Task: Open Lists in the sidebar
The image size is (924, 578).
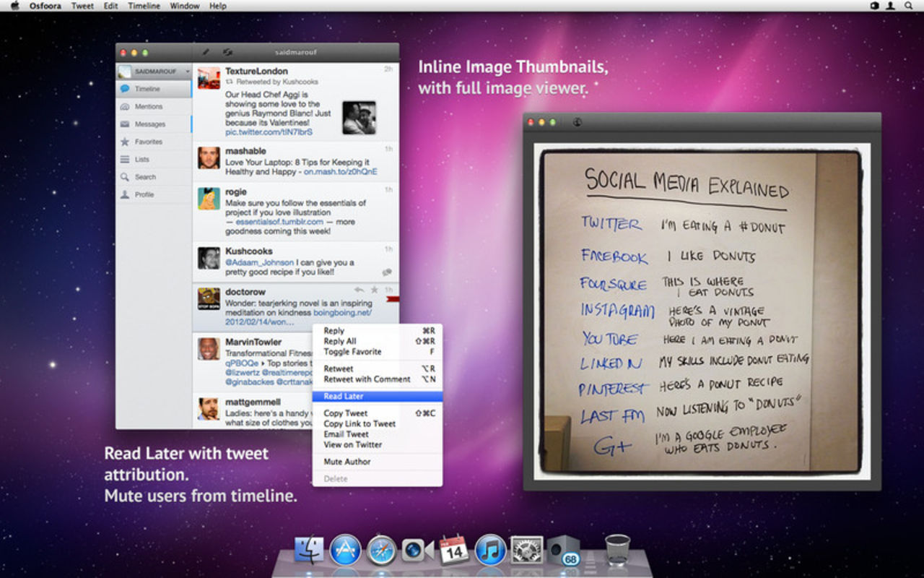Action: coord(141,160)
